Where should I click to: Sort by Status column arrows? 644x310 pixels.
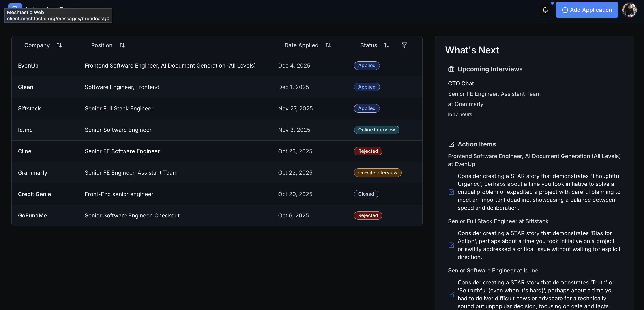pyautogui.click(x=386, y=45)
